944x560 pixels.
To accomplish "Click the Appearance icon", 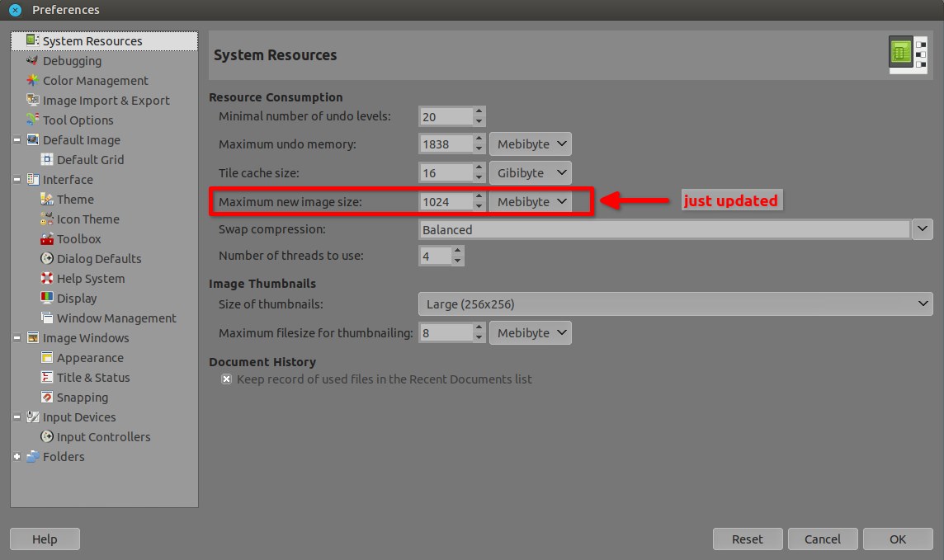I will (47, 357).
